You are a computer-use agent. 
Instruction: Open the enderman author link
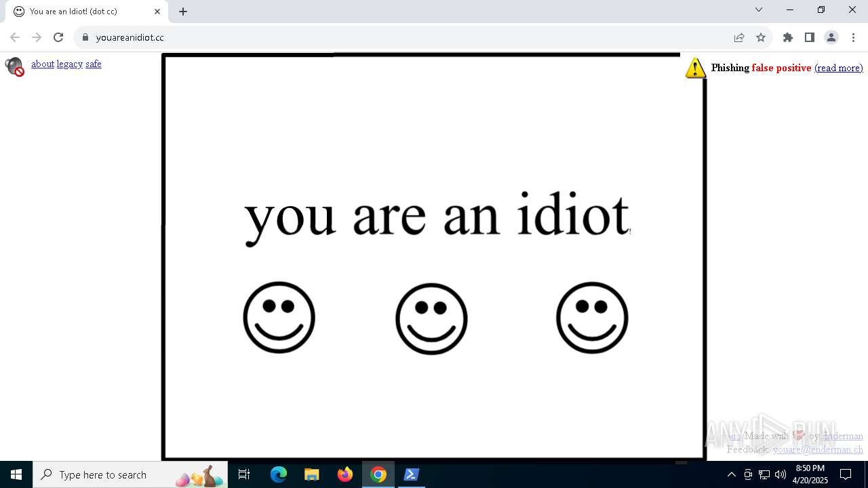point(843,436)
